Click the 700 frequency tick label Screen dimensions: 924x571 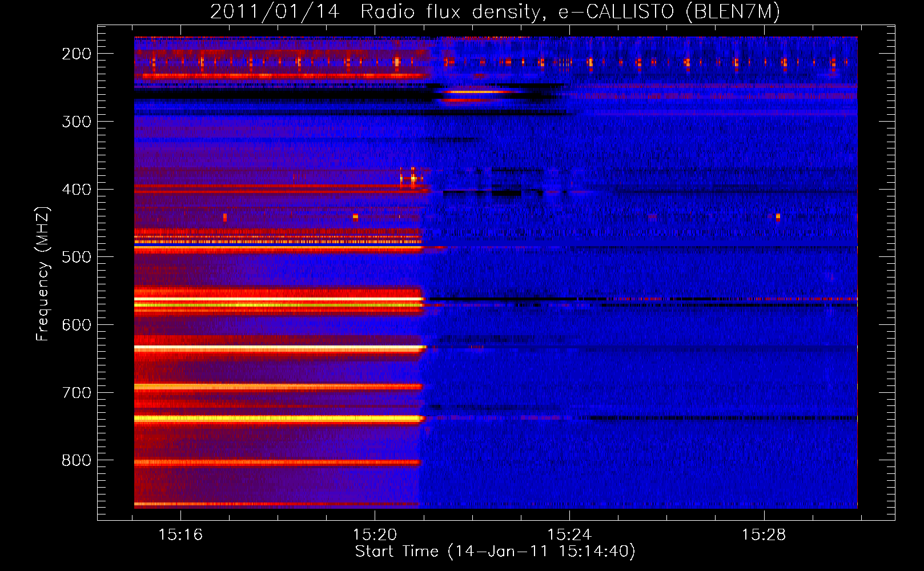77,393
